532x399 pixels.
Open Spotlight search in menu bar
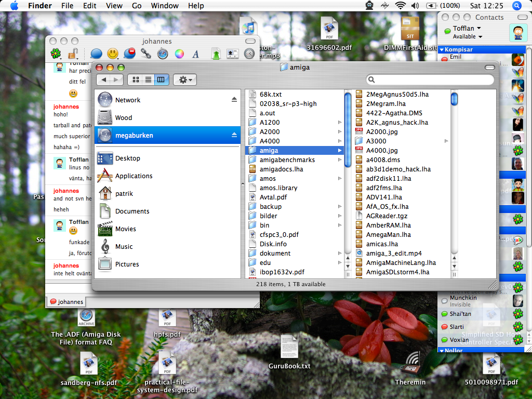tap(516, 5)
